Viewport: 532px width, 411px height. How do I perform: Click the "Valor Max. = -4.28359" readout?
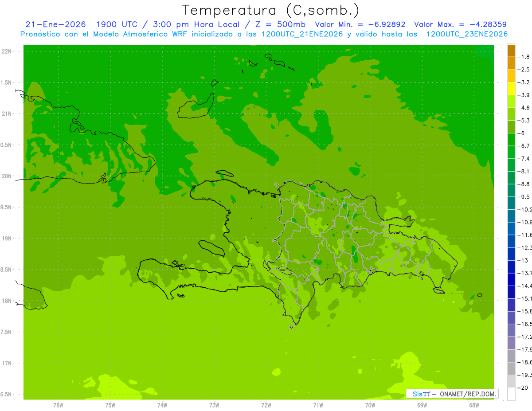pos(461,24)
